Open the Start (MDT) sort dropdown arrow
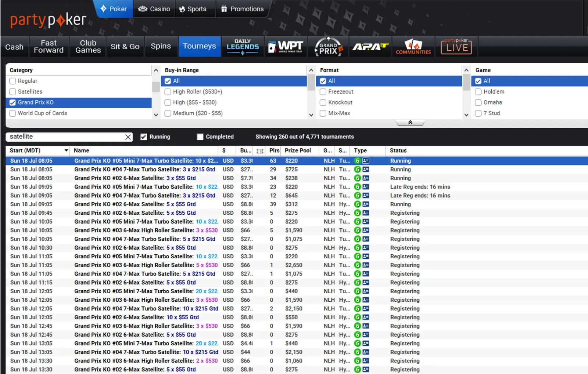This screenshot has height=374, width=588. 66,150
